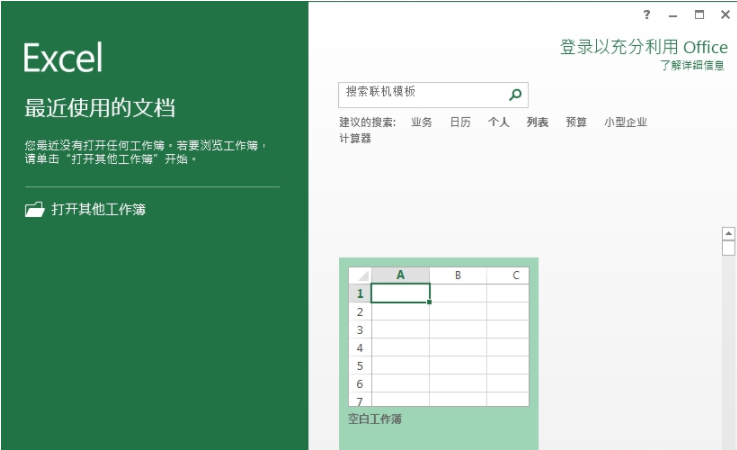Select 业务 suggested search

click(x=421, y=122)
